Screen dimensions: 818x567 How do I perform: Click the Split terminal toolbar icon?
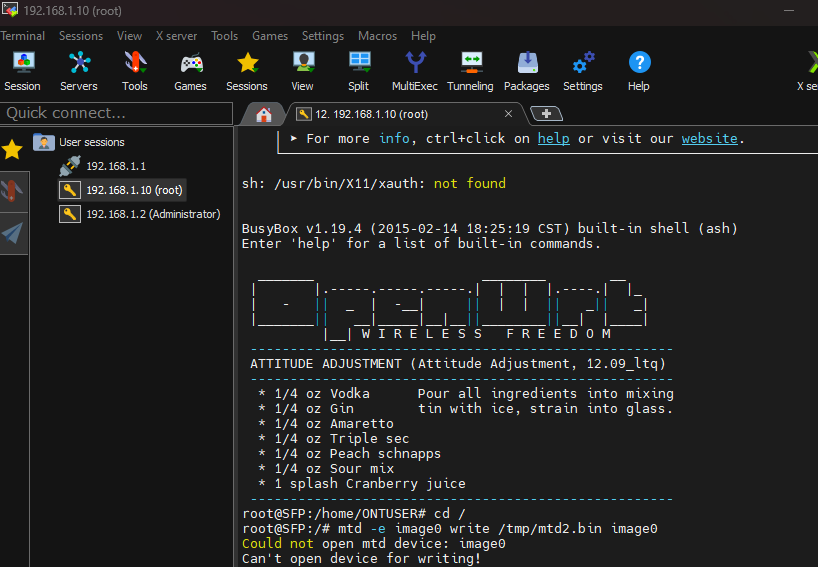[x=359, y=71]
